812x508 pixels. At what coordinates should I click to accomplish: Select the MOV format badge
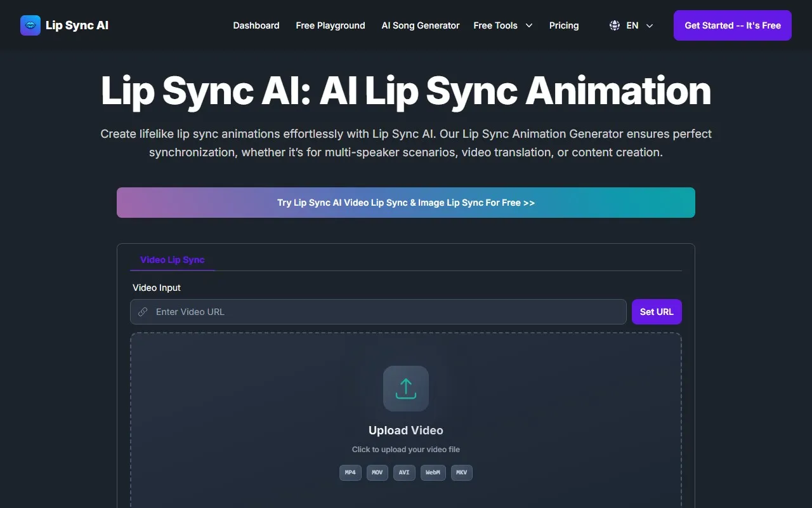[x=377, y=472]
